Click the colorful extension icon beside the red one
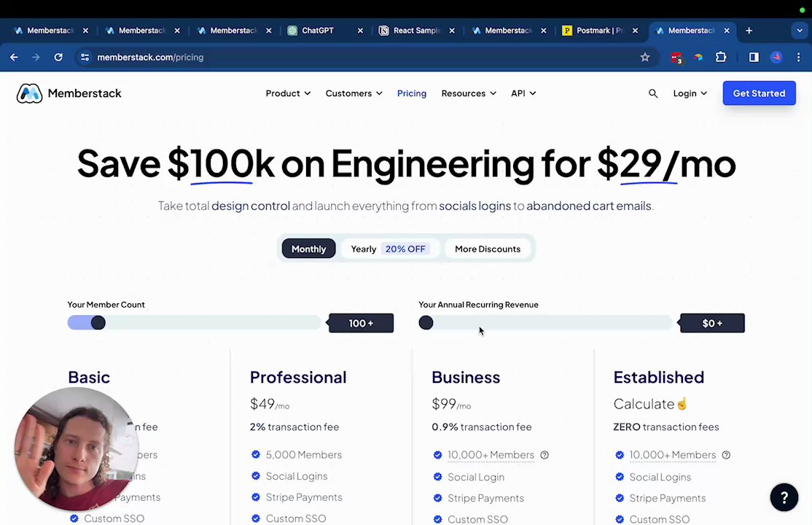The height and width of the screenshot is (525, 812). coord(698,57)
